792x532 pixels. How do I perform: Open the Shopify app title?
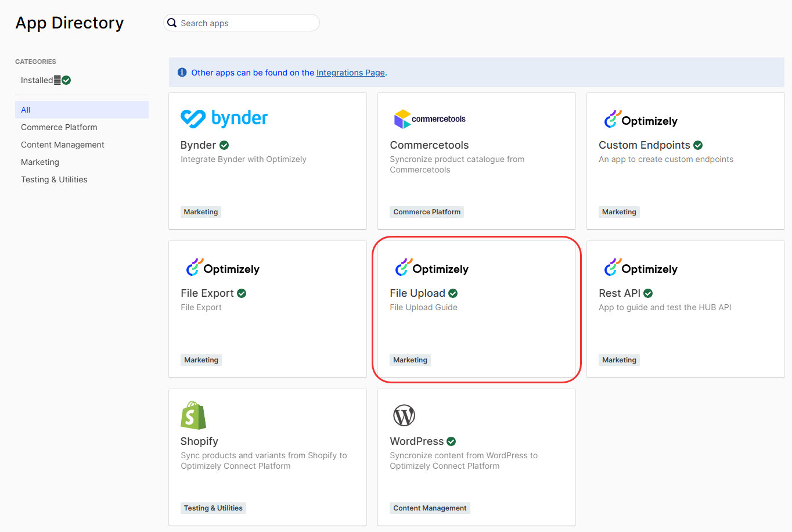(x=199, y=441)
